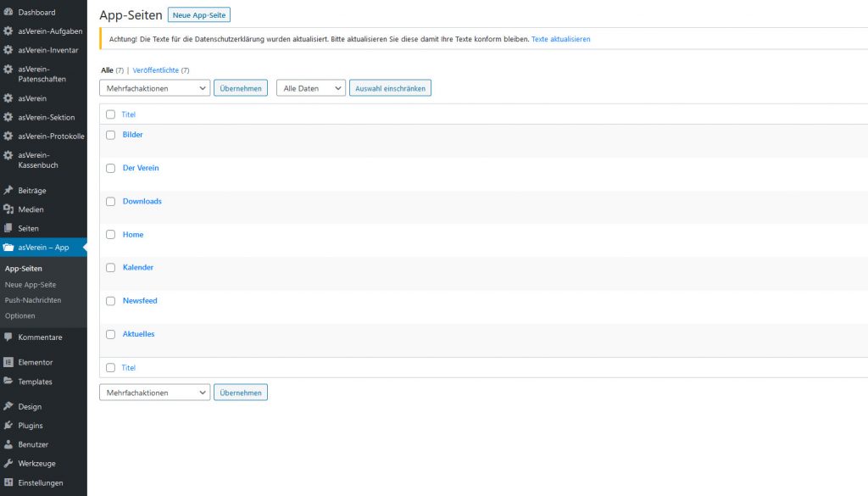Viewport: 868px width, 496px height.
Task: Tick the Kalender row checkbox
Action: tap(111, 267)
